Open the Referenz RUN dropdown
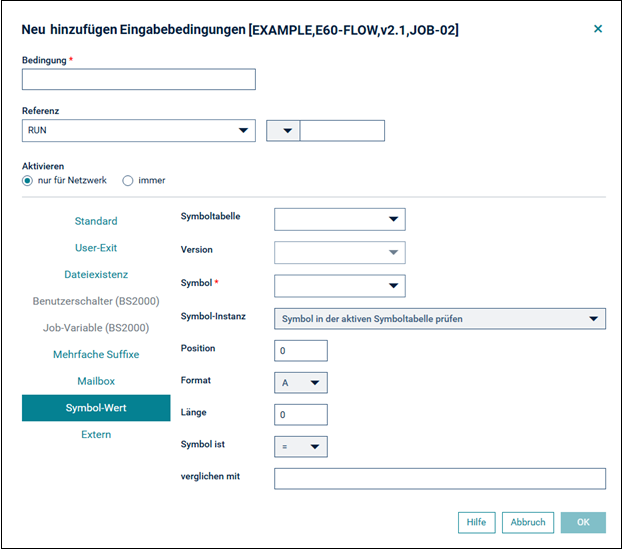This screenshot has width=624, height=552. 138,131
